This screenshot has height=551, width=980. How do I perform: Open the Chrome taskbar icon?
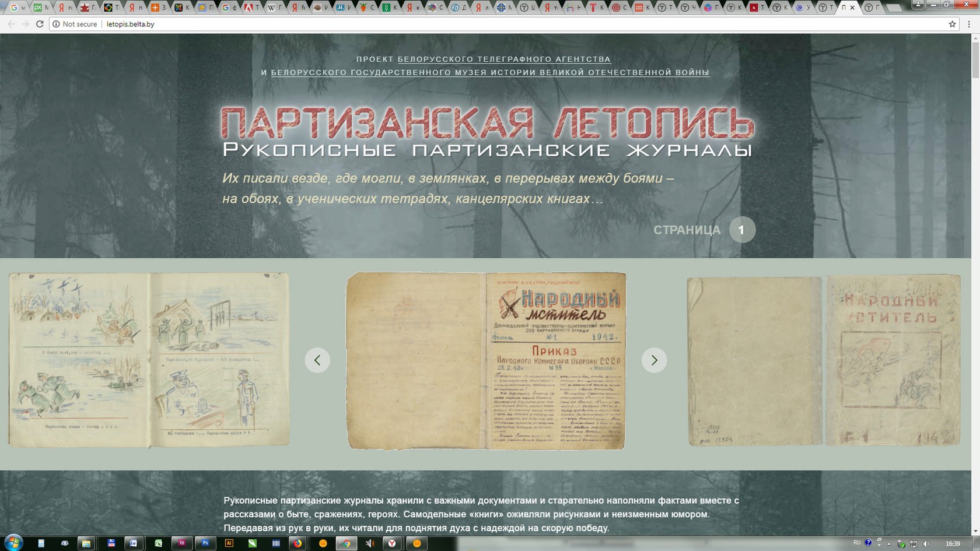(x=346, y=543)
